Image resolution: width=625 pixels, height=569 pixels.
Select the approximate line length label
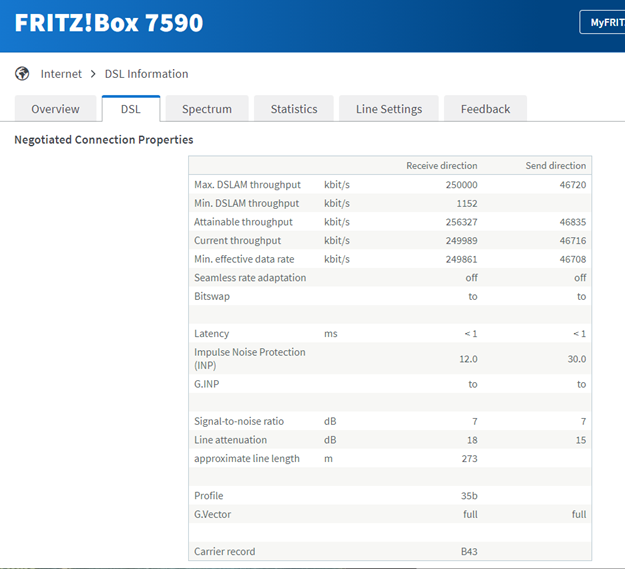[x=247, y=458]
